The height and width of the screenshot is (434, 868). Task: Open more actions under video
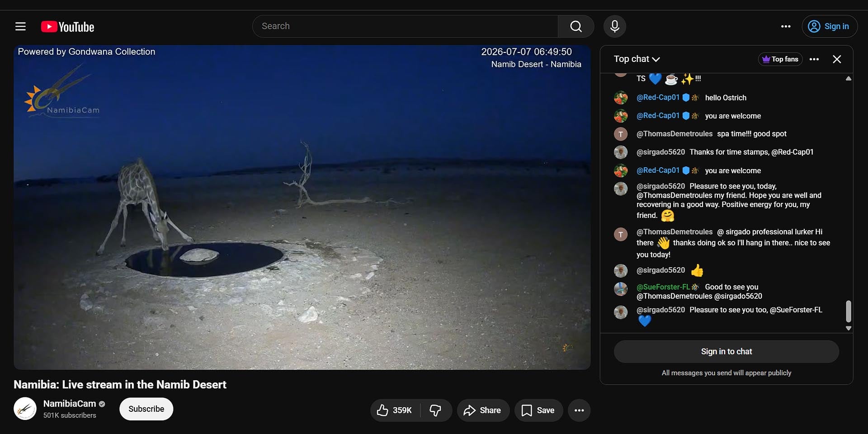click(579, 410)
